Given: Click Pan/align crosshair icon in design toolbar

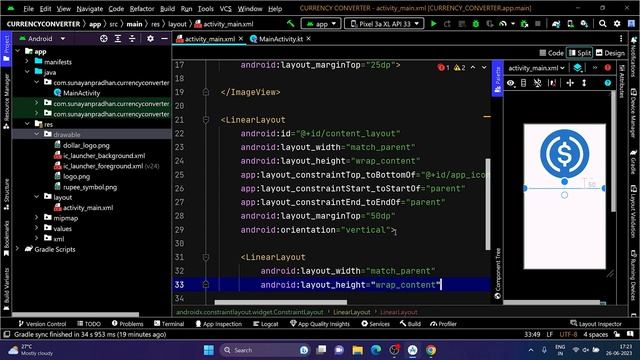Looking at the screenshot, I should pyautogui.click(x=570, y=83).
